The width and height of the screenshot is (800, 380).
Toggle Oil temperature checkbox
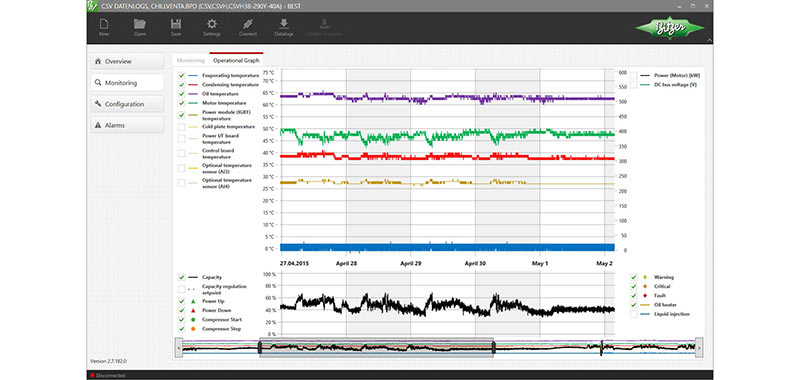(x=181, y=94)
